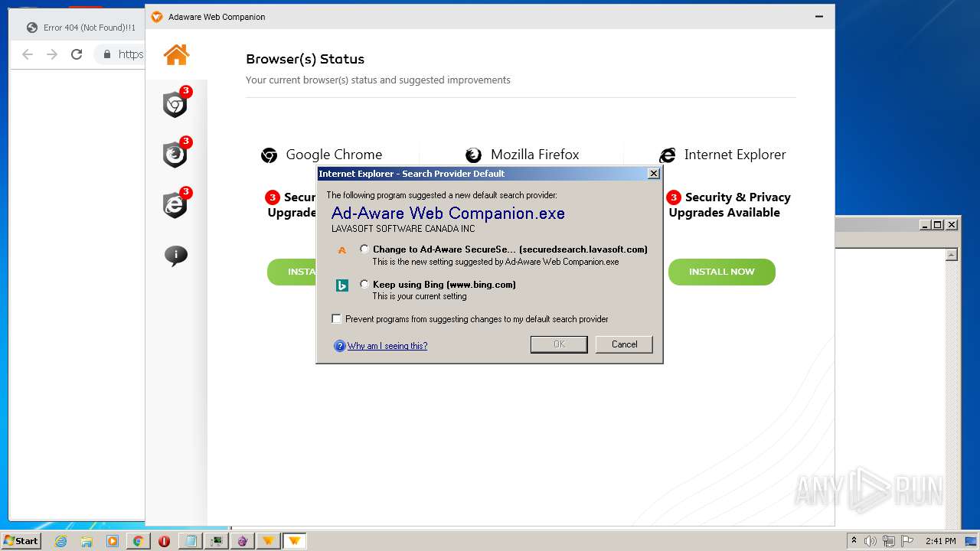Open network icon in system tray
The width and height of the screenshot is (980, 551).
pyautogui.click(x=889, y=541)
